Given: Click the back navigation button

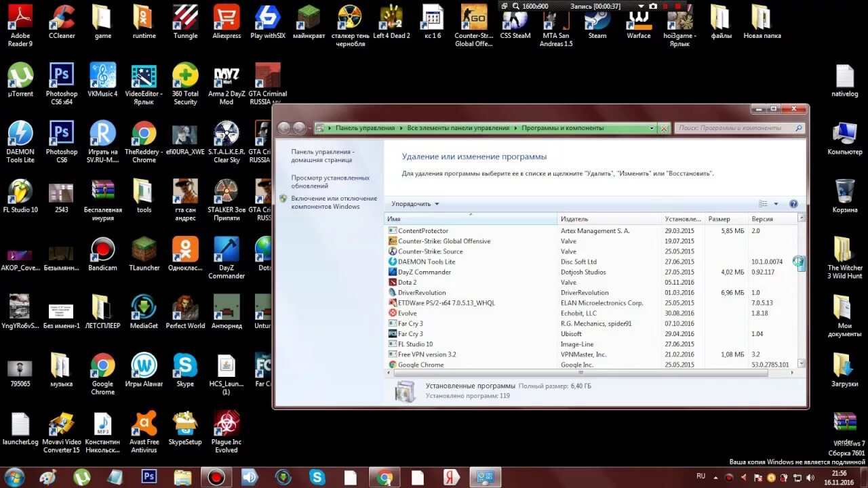Looking at the screenshot, I should 284,128.
